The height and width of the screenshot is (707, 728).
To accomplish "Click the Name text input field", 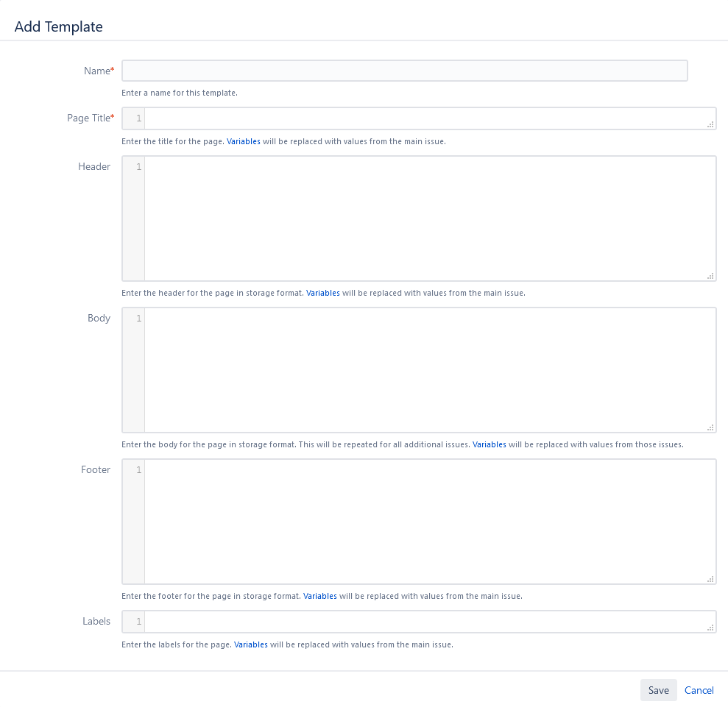I will tap(404, 71).
